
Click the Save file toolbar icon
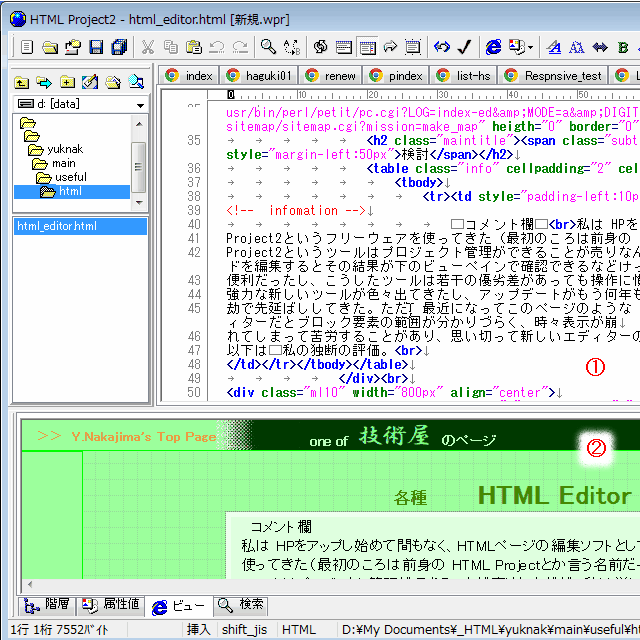[x=97, y=47]
